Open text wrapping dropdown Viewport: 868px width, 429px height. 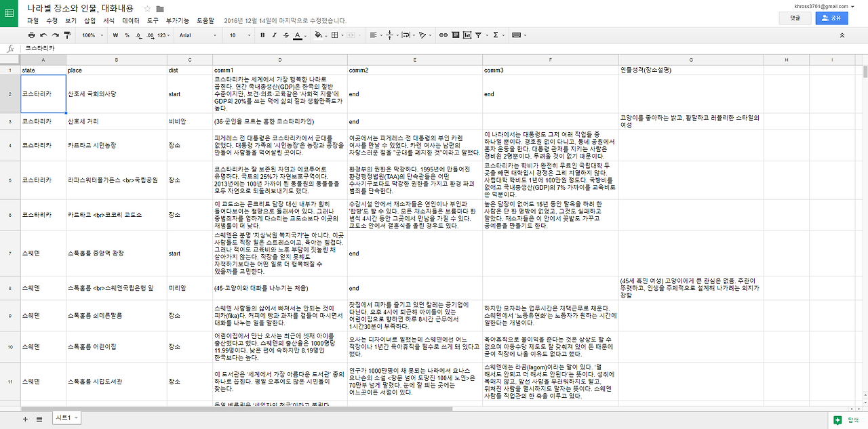(x=408, y=35)
